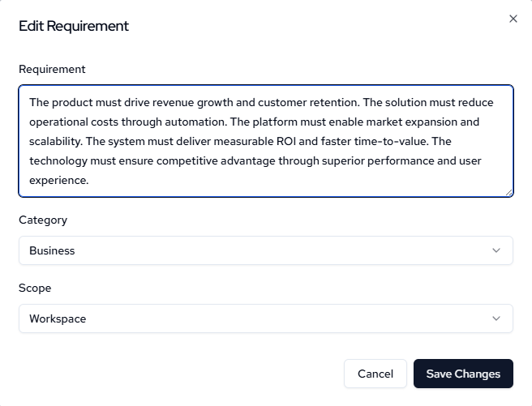Click the textarea resize handle corner
The height and width of the screenshot is (406, 532).
509,193
